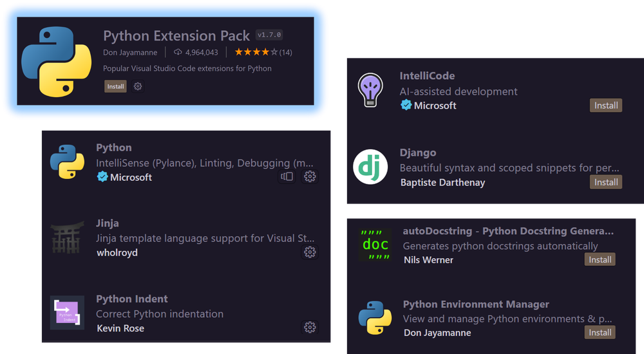Click the Jinja template language support description
This screenshot has height=354, width=644.
pos(205,238)
